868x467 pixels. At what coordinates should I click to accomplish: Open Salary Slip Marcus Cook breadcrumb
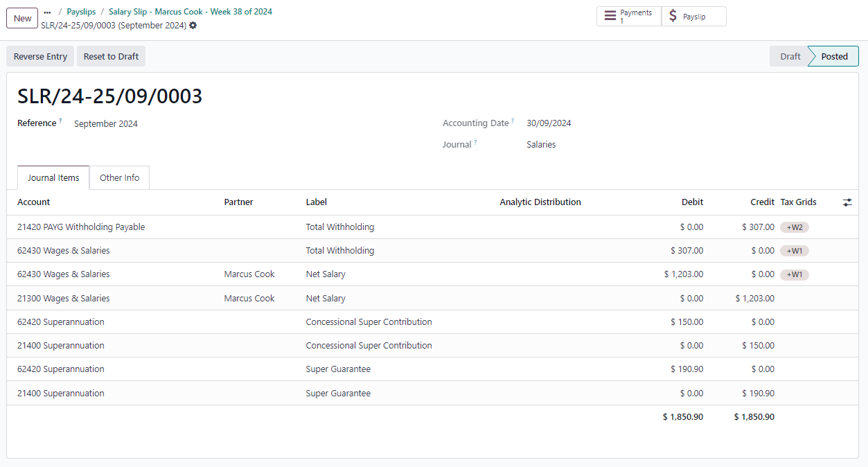pyautogui.click(x=190, y=12)
